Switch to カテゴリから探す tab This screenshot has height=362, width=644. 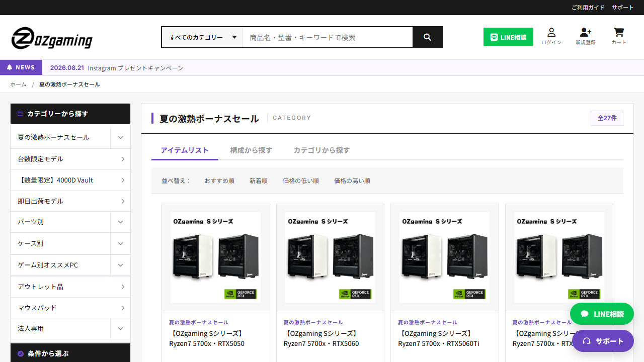[x=321, y=150]
